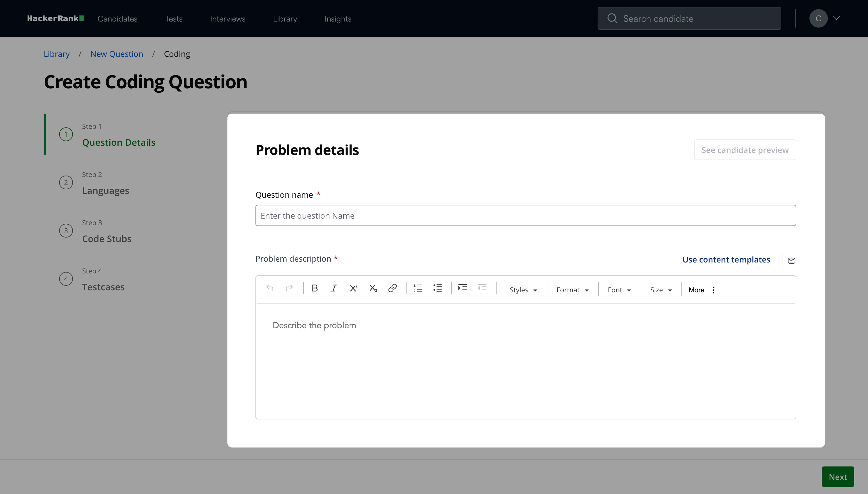Go to the Insights tab
868x494 pixels.
click(x=338, y=19)
